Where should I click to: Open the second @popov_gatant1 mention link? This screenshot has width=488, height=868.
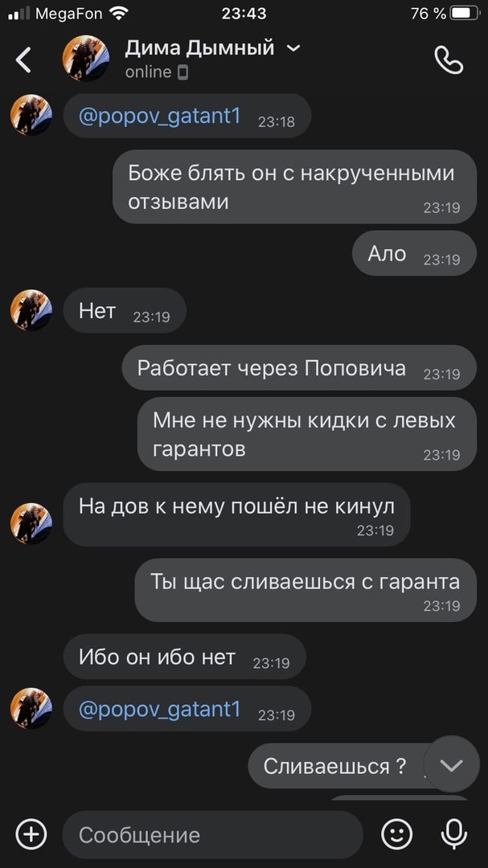pos(159,709)
